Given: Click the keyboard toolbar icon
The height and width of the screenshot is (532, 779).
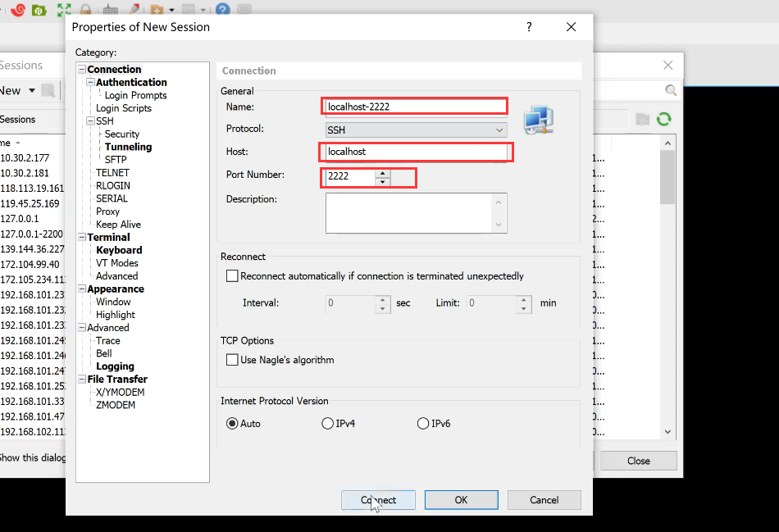Looking at the screenshot, I should point(111,10).
